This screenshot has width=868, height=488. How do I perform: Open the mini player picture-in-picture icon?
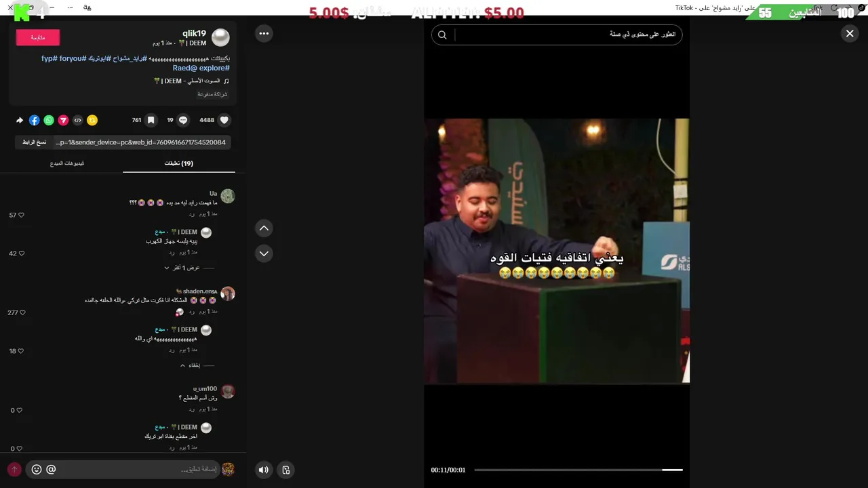pos(286,470)
